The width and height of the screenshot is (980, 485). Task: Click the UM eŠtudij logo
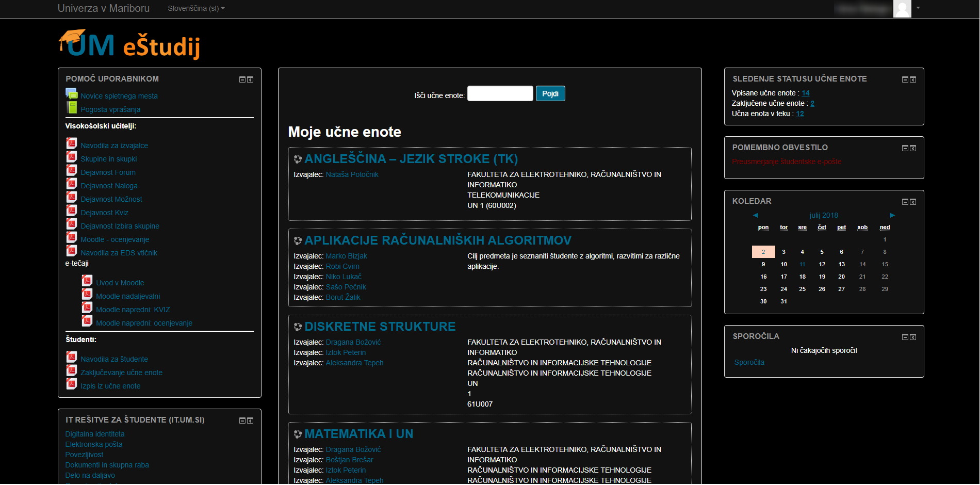pyautogui.click(x=129, y=44)
